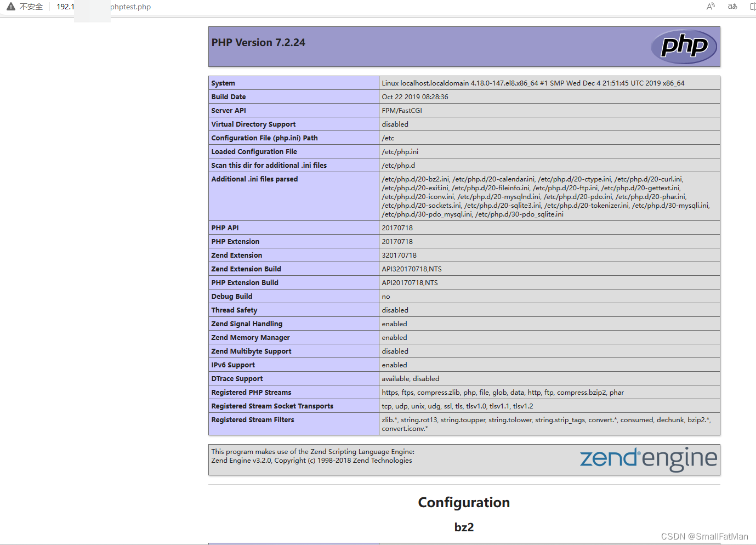Click the Zend Signal Handling label

[247, 323]
